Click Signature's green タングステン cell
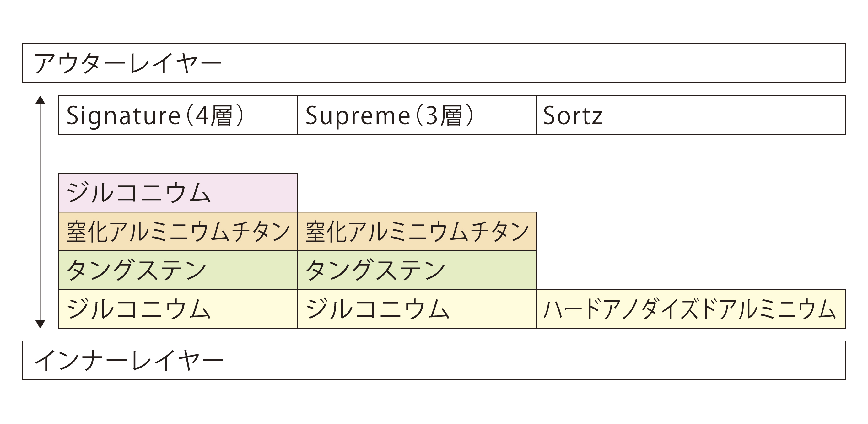The height and width of the screenshot is (424, 868). tap(178, 270)
